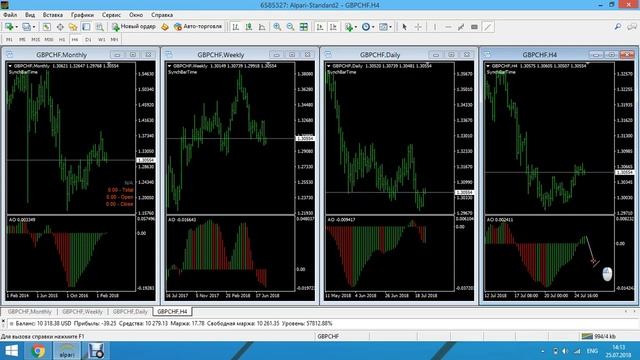Select the crosshair tool

[418, 27]
